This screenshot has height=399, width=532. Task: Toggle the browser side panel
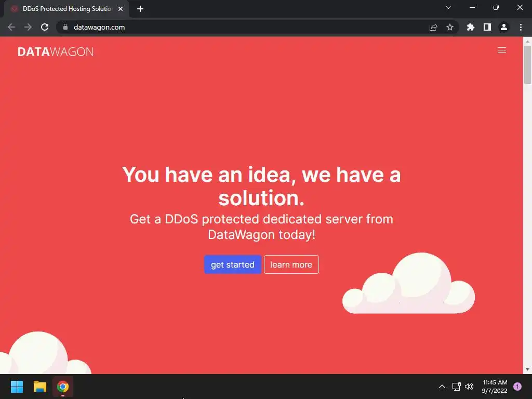(487, 27)
